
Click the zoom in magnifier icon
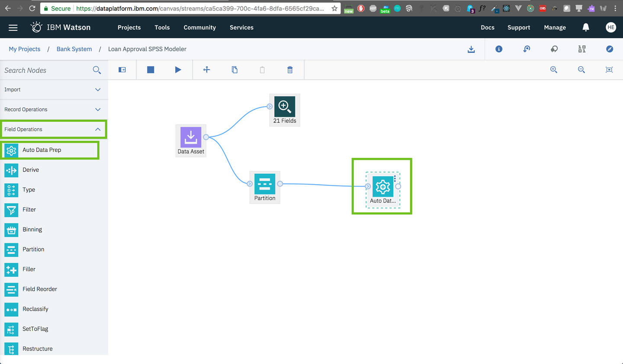tap(553, 70)
